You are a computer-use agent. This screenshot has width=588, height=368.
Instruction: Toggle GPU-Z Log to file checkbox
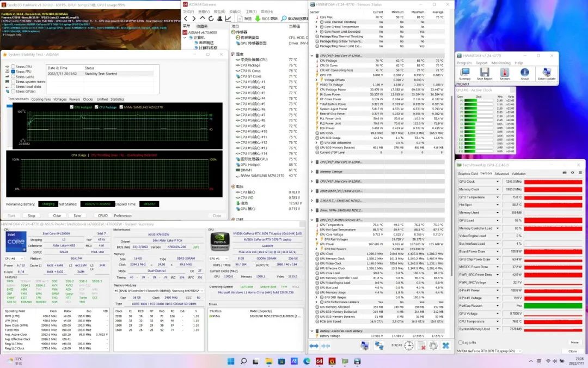coord(461,342)
